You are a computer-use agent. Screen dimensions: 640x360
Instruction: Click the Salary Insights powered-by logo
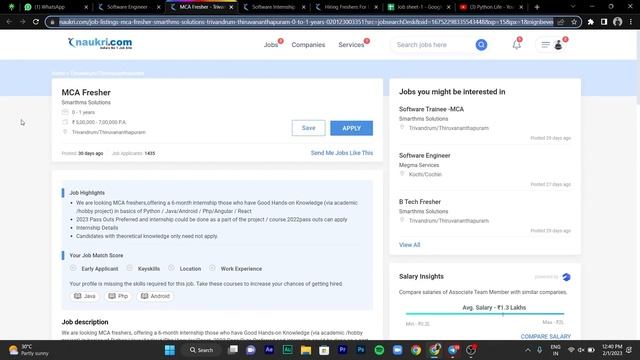[566, 277]
